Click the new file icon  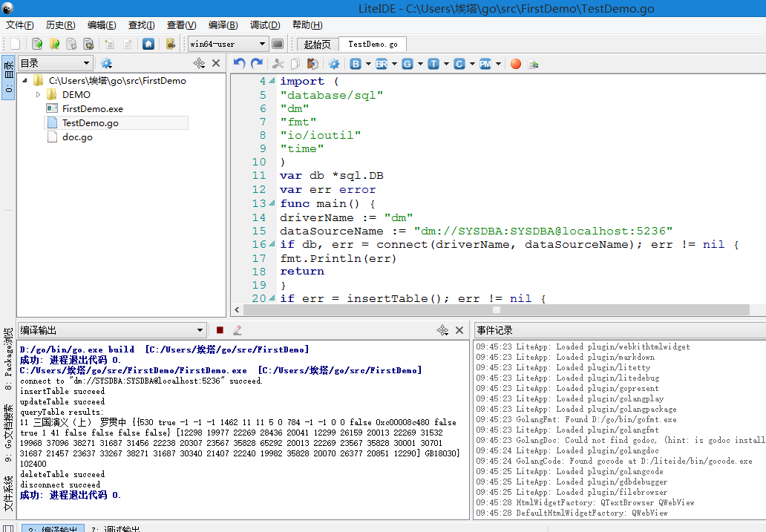pos(15,44)
